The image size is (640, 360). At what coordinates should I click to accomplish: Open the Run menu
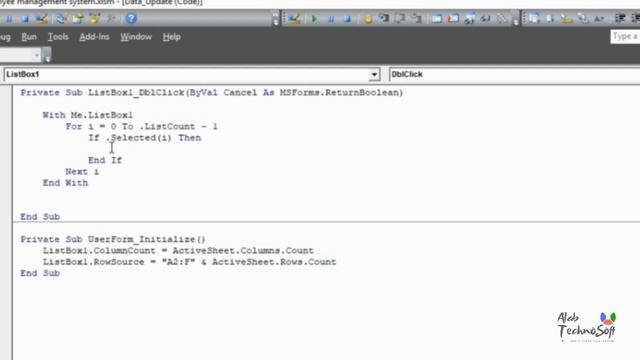29,37
